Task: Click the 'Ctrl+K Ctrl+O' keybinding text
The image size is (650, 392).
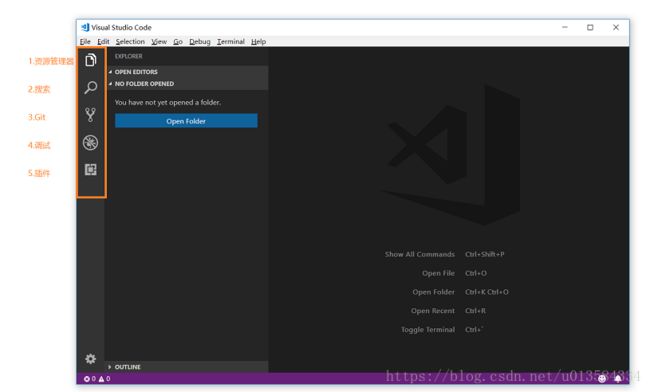Action: pos(487,292)
